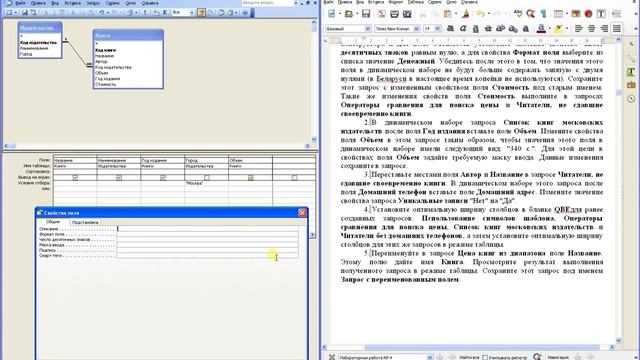Click the Show Table icon in Access
The width and height of the screenshot is (640, 360).
156,13
